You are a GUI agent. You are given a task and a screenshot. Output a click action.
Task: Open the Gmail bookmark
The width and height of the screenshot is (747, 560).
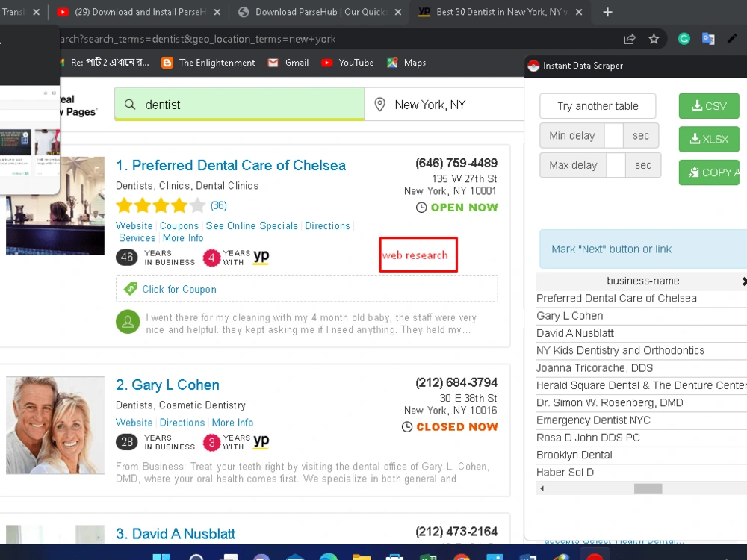click(288, 63)
